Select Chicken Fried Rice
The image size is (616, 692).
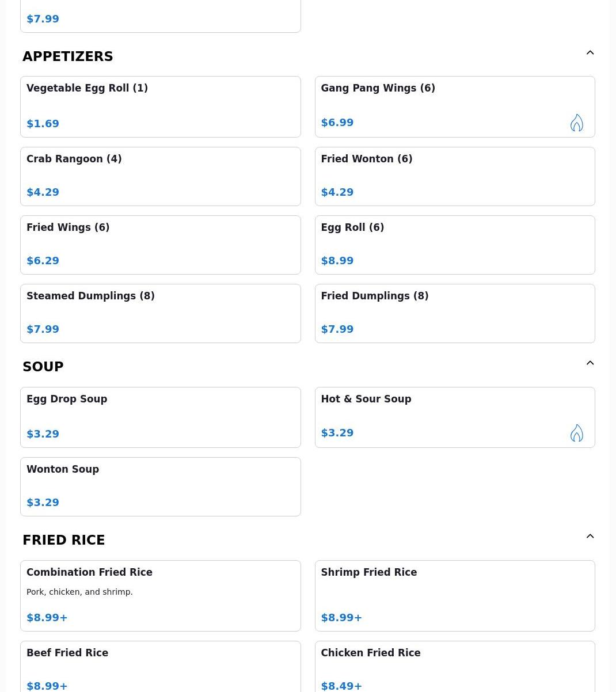point(455,667)
